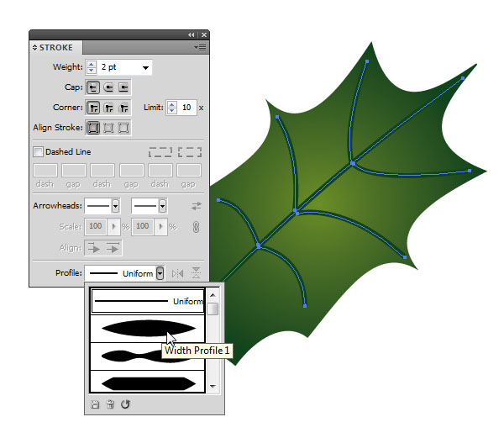
Task: Select the Butt Cap icon
Action: (93, 87)
